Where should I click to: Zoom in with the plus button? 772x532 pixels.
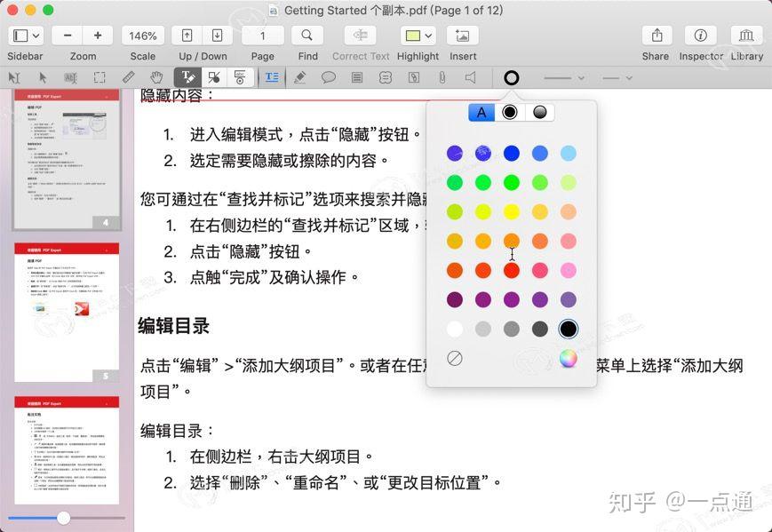(x=98, y=36)
